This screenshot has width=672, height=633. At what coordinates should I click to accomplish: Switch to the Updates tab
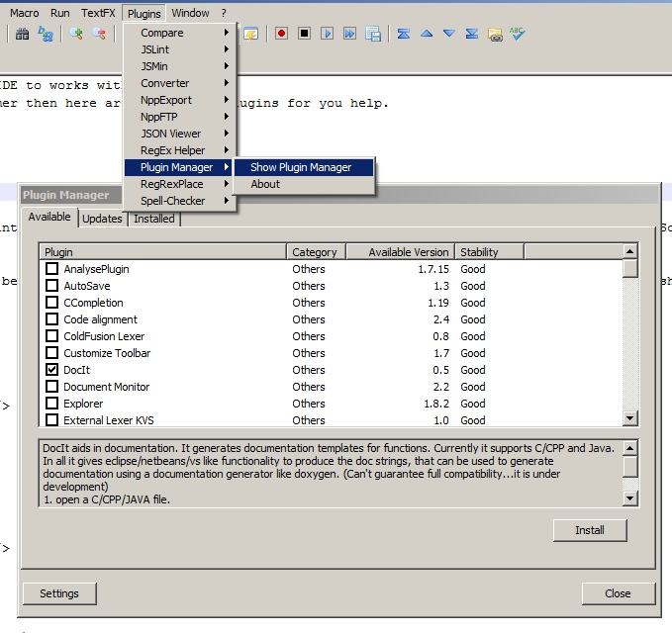102,219
